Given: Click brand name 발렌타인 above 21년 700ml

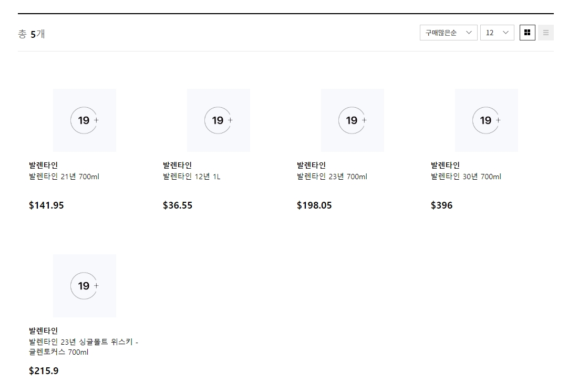Looking at the screenshot, I should click(x=44, y=165).
